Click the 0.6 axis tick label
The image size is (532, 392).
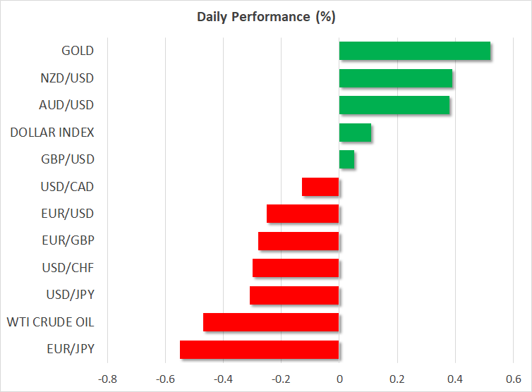coord(512,377)
